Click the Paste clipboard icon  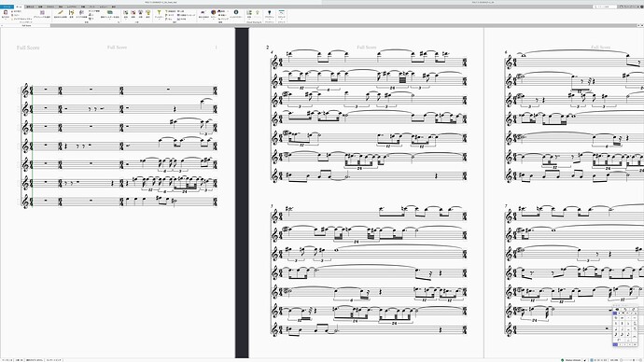[6, 13]
